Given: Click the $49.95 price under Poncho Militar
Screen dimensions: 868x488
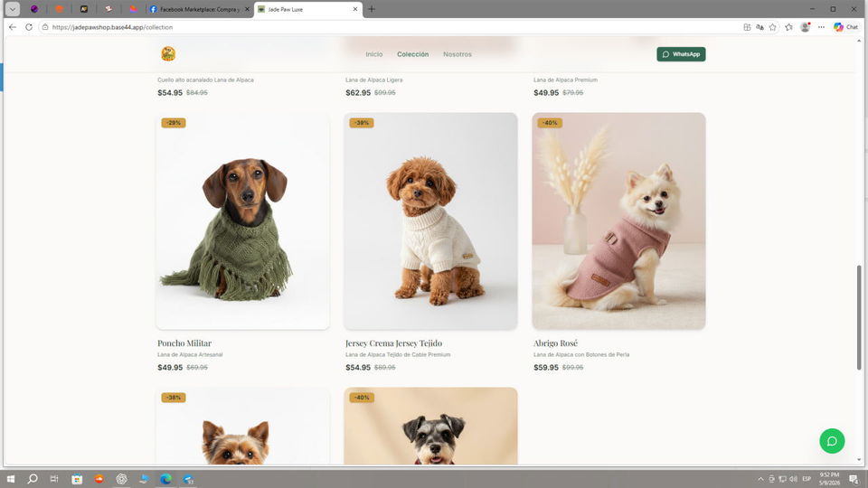Looking at the screenshot, I should pos(170,368).
